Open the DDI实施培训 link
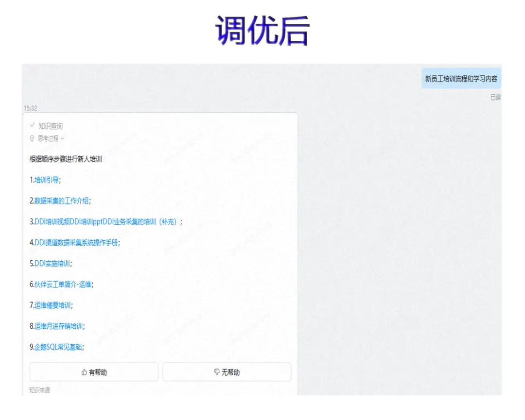The width and height of the screenshot is (525, 420). point(52,264)
